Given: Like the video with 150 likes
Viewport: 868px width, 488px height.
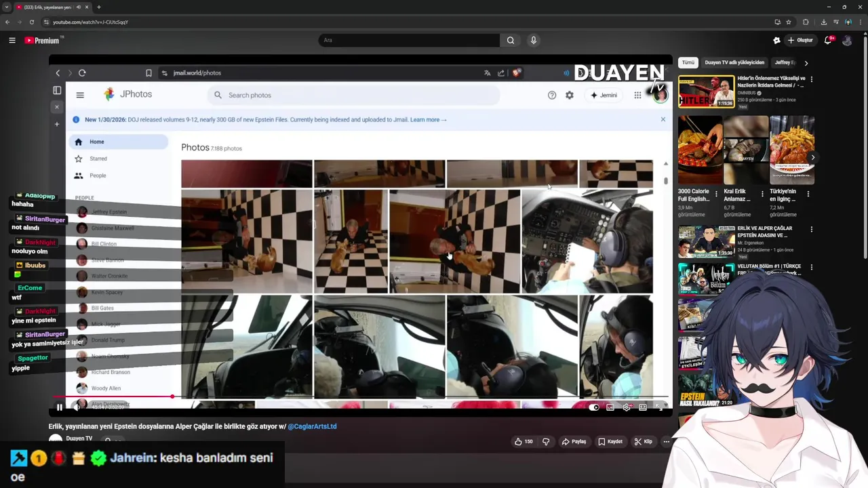Looking at the screenshot, I should (x=524, y=441).
